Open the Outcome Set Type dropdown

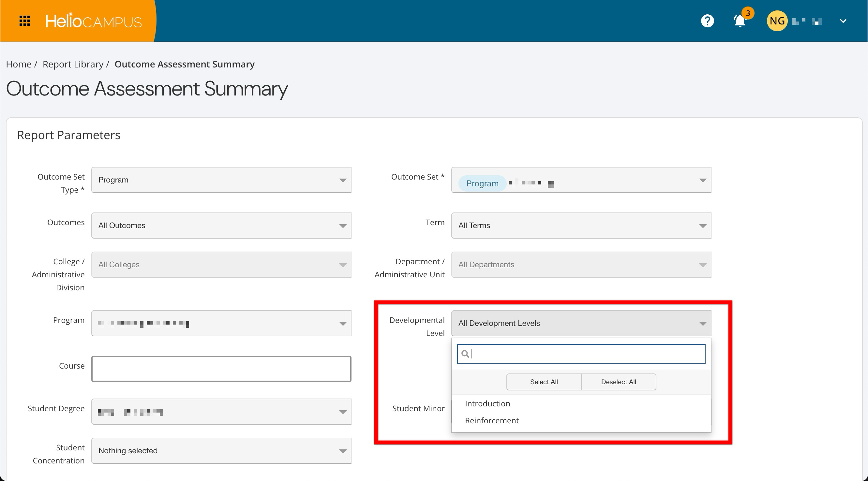pos(221,180)
